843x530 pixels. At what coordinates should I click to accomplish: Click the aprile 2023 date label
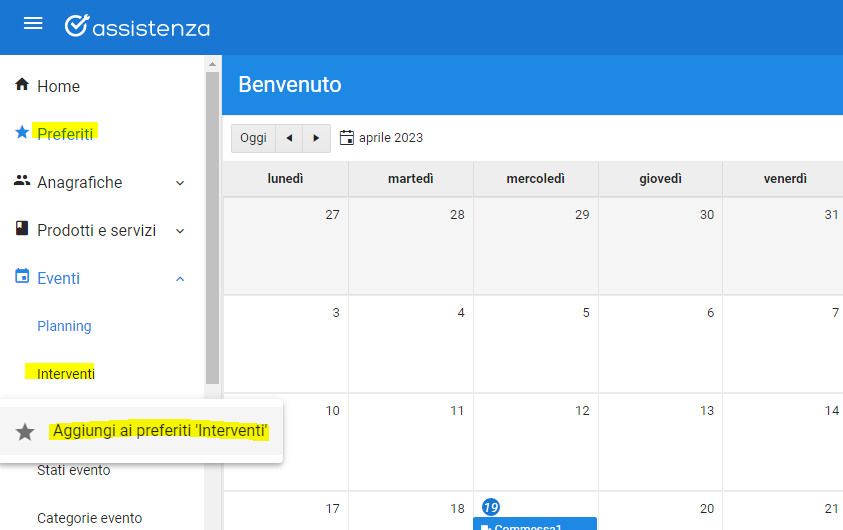391,138
